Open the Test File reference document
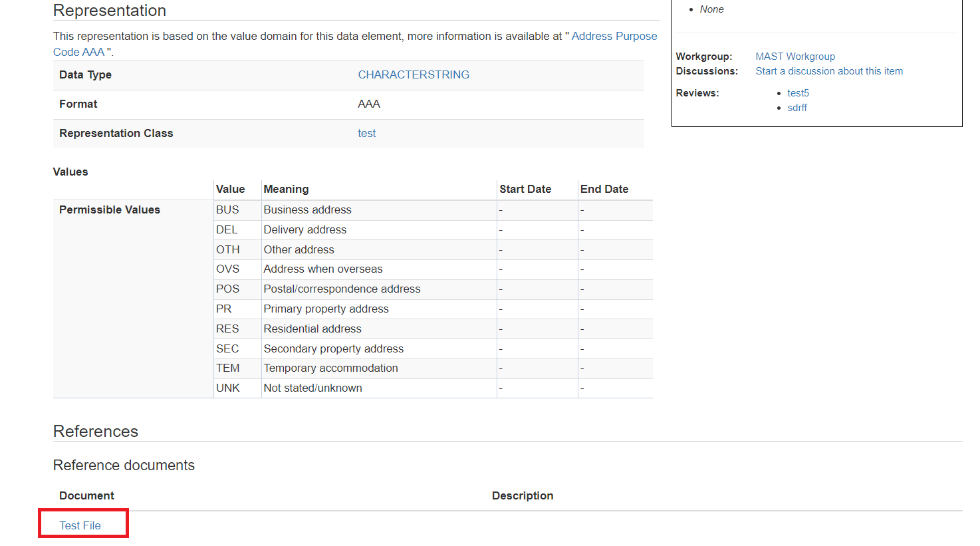Screen dimensions: 980x546 click(x=80, y=525)
